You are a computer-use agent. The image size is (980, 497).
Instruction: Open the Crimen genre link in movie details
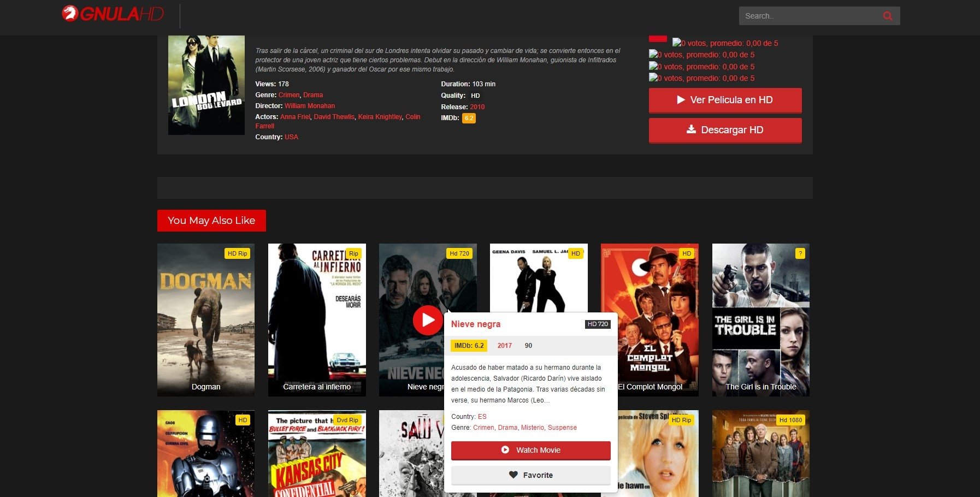coord(289,95)
